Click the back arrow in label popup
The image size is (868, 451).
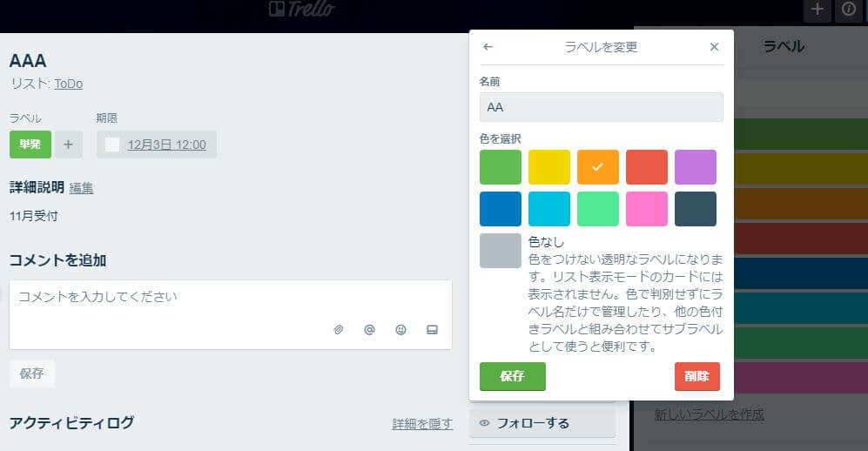[x=488, y=47]
